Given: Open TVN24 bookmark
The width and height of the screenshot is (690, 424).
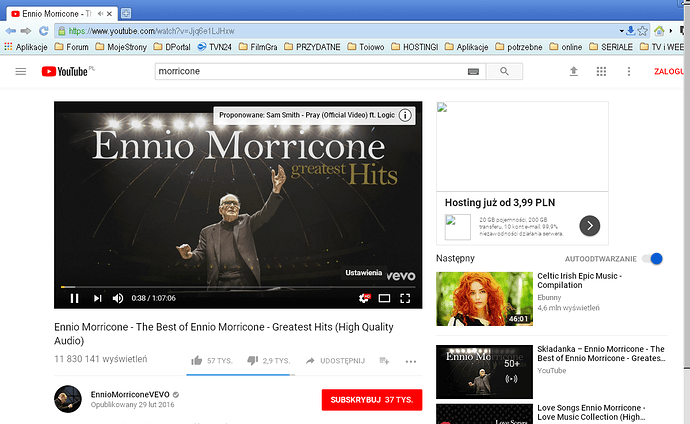Looking at the screenshot, I should [x=214, y=47].
